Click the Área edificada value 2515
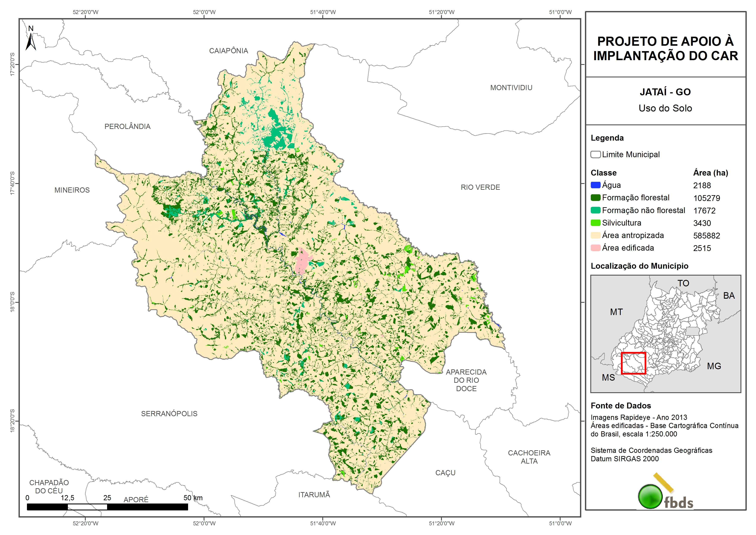 tap(702, 248)
